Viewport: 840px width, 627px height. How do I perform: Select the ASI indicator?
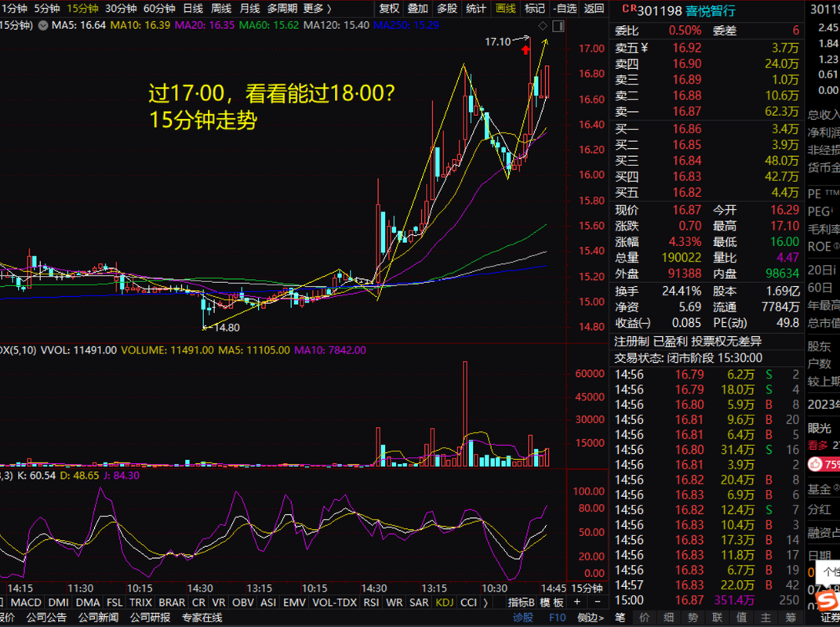(x=268, y=603)
